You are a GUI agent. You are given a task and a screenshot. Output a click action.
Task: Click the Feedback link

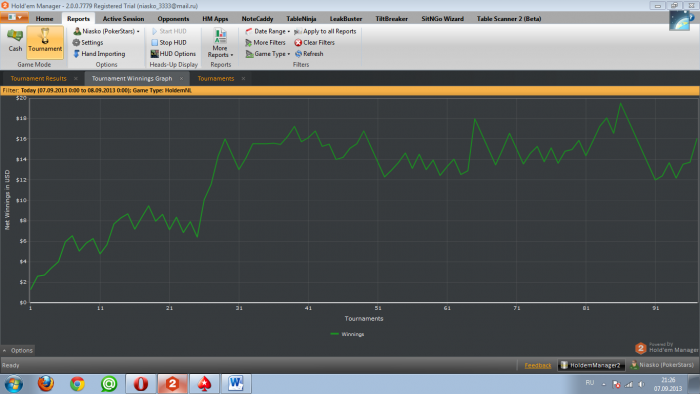538,365
